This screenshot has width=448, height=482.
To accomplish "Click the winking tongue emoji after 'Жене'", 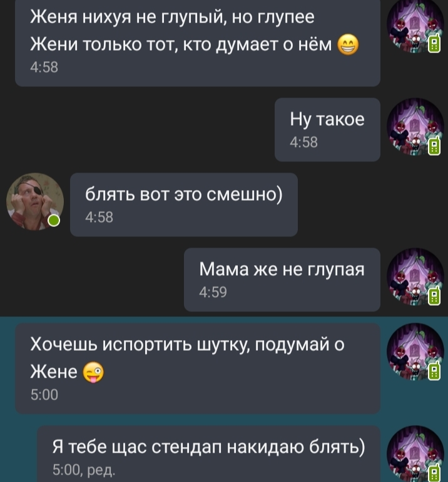I will click(93, 372).
